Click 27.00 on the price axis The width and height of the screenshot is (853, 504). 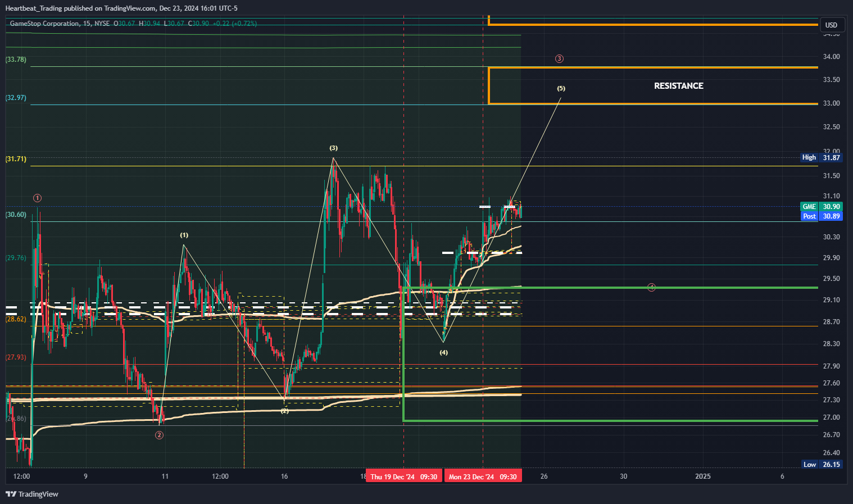[831, 417]
